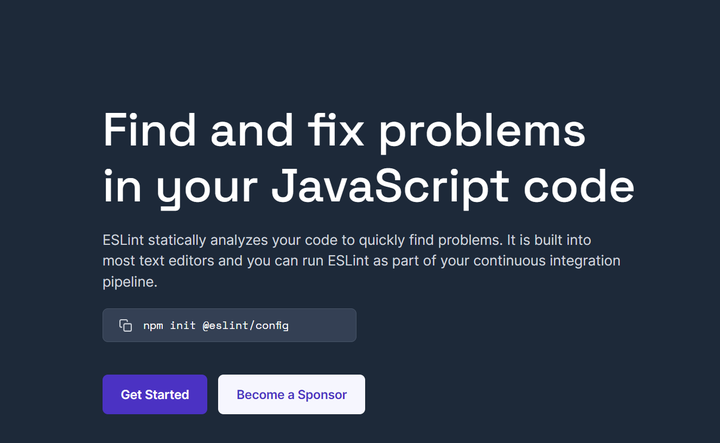The width and height of the screenshot is (720, 443).
Task: Click "quickly find problems" in the description
Action: pyautogui.click(x=430, y=240)
